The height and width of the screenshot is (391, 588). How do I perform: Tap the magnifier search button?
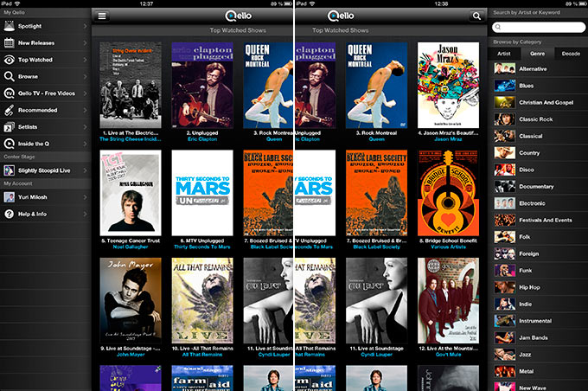coord(476,16)
